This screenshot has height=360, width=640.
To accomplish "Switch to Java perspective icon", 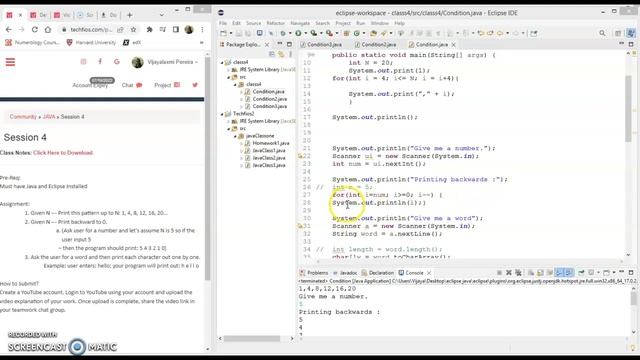I will pos(631,33).
